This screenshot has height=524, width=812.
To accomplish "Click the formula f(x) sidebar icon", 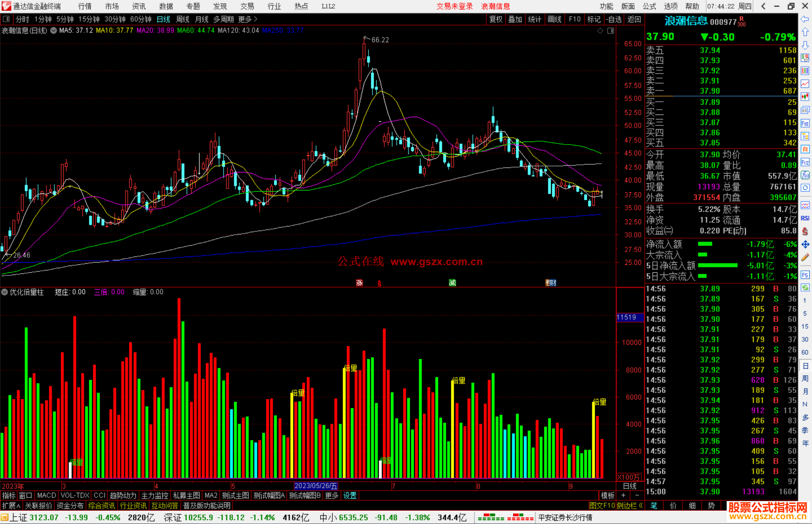I will pos(805,175).
